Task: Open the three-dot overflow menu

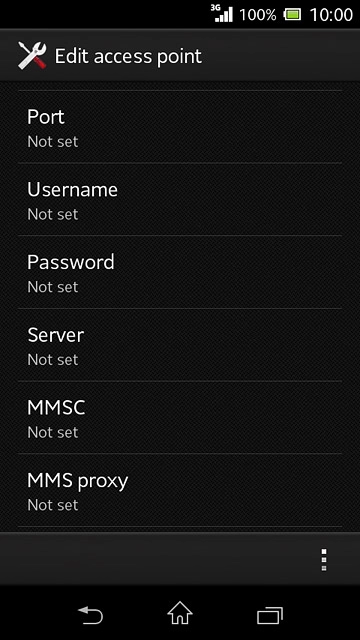Action: tap(324, 559)
